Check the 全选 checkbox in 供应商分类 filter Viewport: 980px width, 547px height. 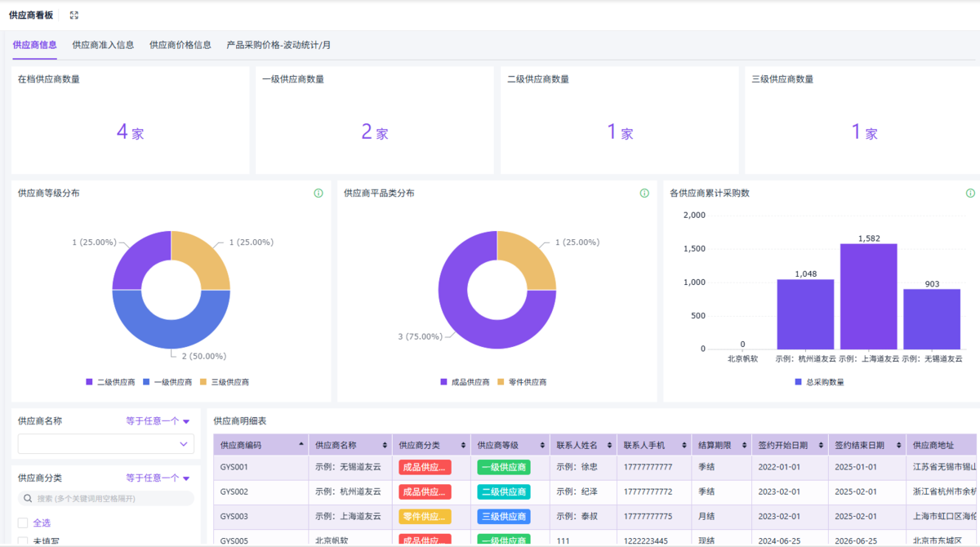click(x=23, y=523)
